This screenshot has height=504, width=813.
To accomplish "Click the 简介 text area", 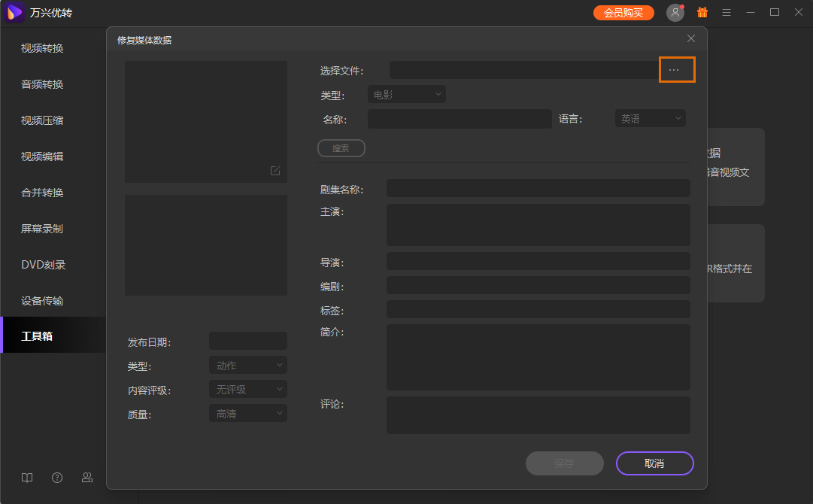I will click(538, 357).
